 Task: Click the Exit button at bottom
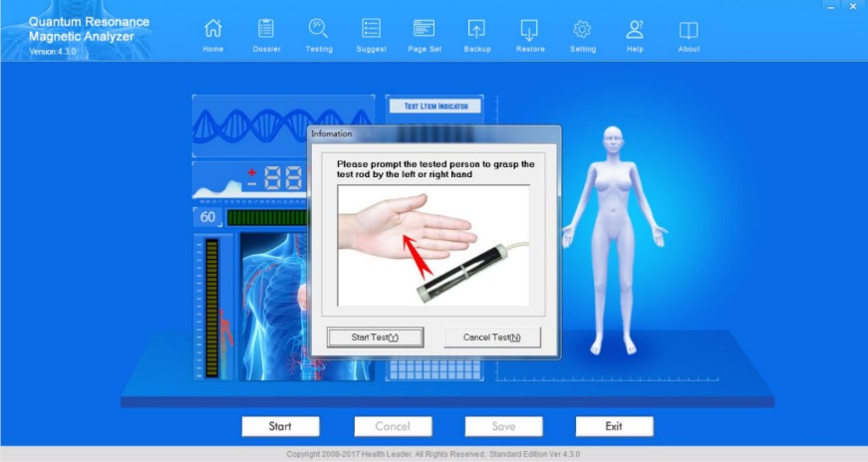tap(613, 426)
